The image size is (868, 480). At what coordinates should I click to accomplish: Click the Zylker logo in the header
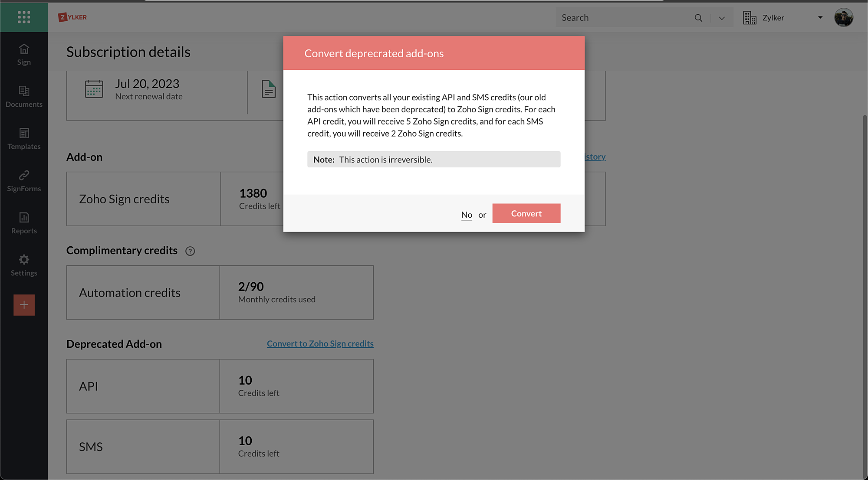click(72, 17)
